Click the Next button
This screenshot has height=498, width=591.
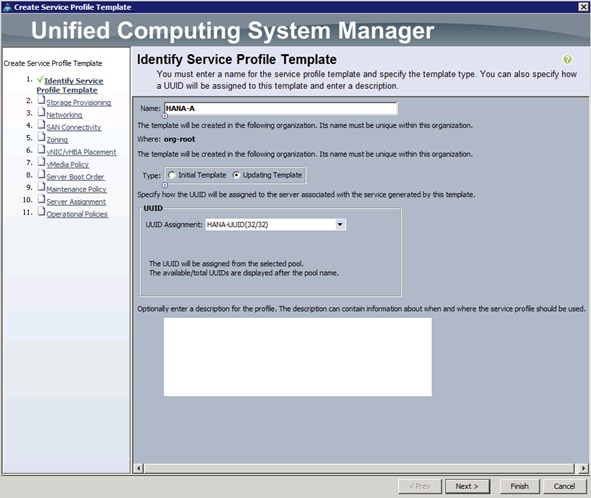tap(467, 486)
